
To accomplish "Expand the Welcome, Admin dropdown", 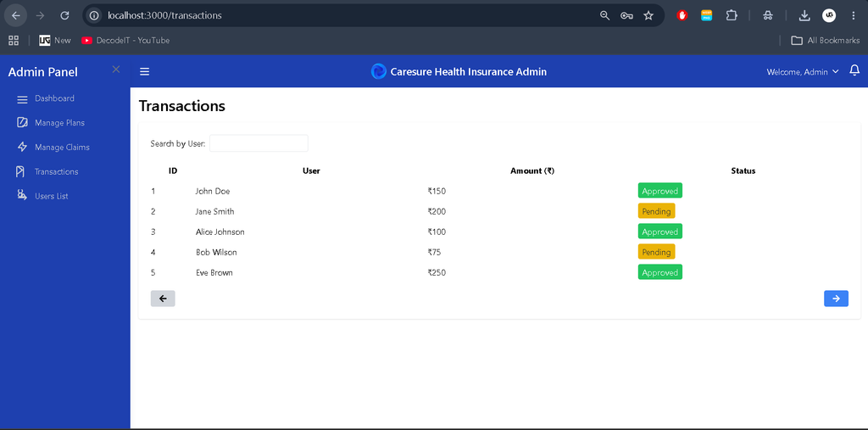I will (803, 72).
